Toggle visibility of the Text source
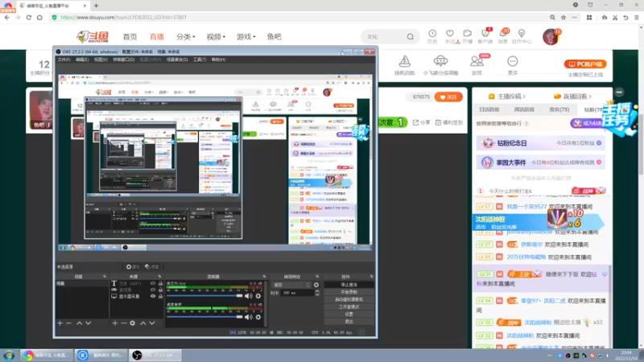644x362 pixels. (153, 284)
